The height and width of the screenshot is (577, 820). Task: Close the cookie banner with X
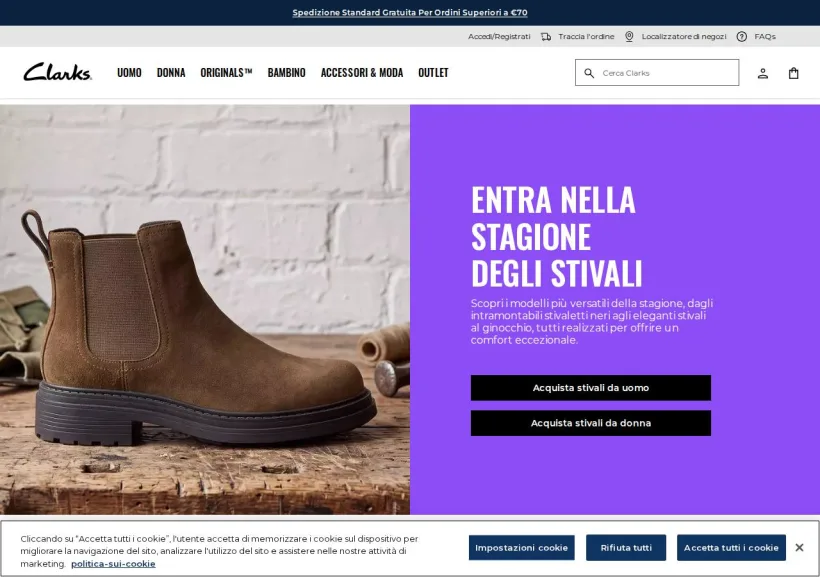[799, 547]
